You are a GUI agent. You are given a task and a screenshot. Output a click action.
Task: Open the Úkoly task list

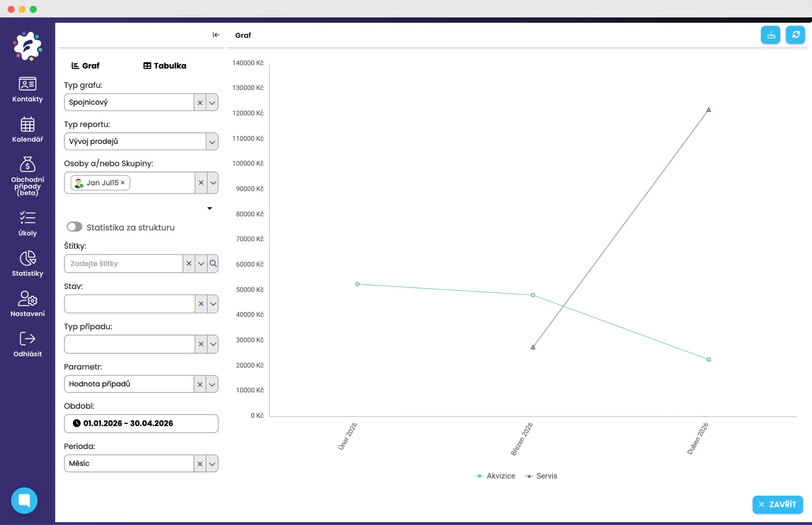pyautogui.click(x=27, y=223)
